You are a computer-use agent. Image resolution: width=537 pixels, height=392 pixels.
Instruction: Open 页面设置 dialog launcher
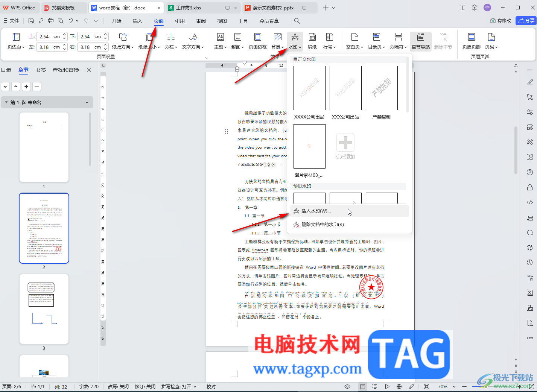tap(206, 58)
